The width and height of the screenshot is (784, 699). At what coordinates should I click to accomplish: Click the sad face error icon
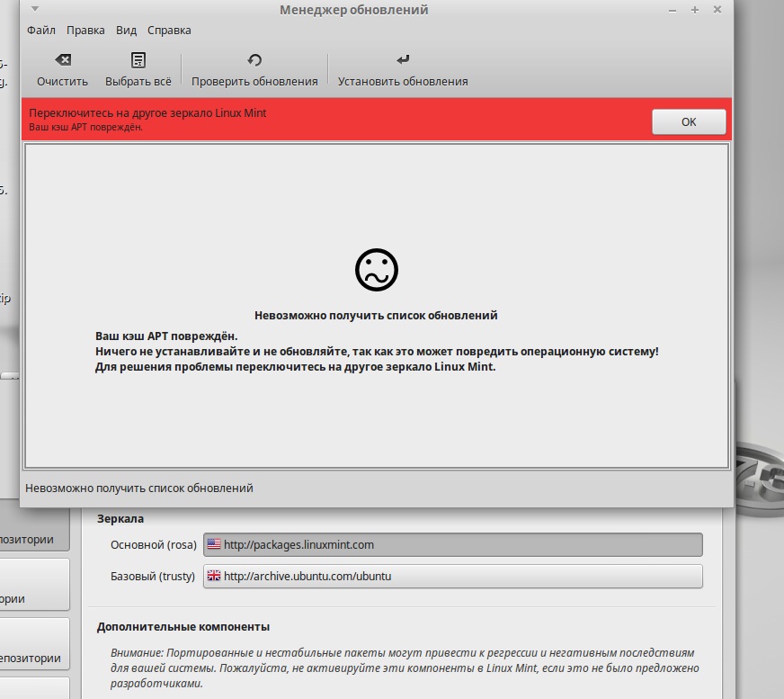click(x=376, y=269)
